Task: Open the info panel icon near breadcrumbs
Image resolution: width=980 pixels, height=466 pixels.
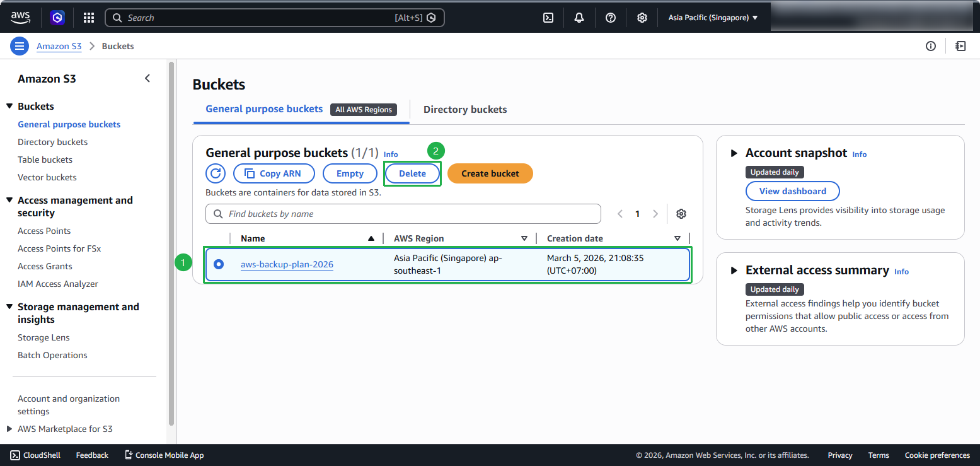Action: click(931, 46)
